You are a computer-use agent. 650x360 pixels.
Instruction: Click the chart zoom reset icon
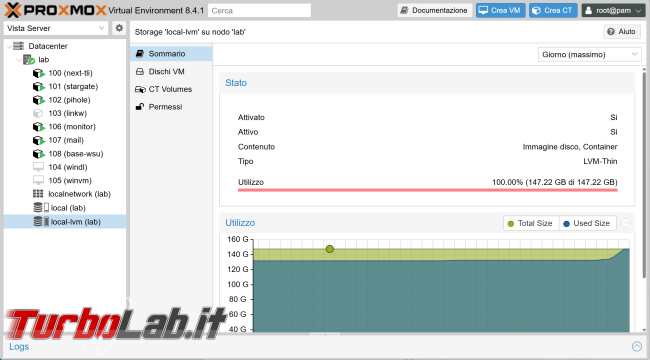pos(626,223)
